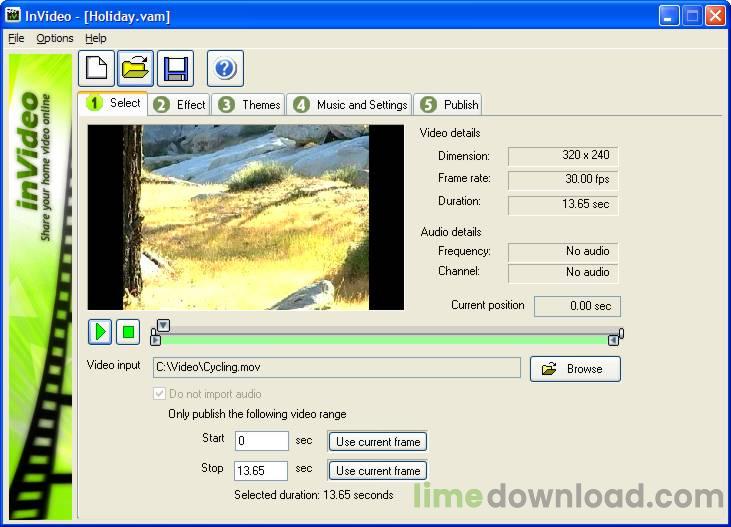Click the Browse button for video input
The image size is (731, 527).
click(x=575, y=369)
